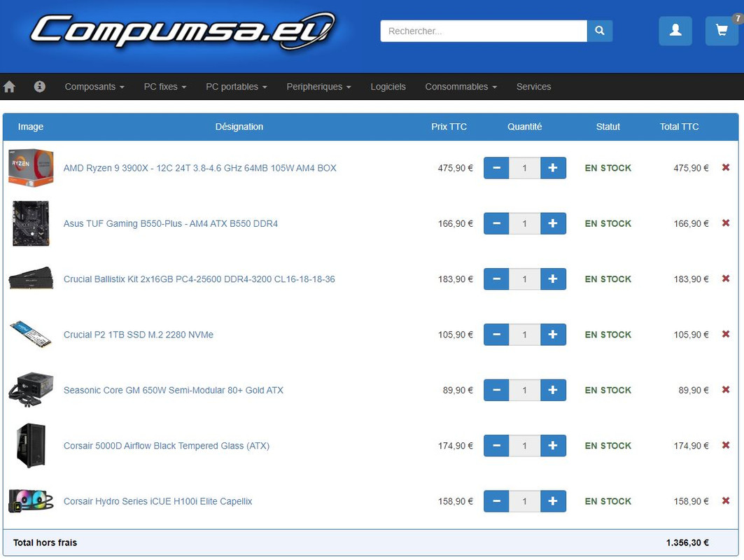Remove Corsair Hydro H100i from cart
Image resolution: width=744 pixels, height=560 pixels.
(726, 500)
